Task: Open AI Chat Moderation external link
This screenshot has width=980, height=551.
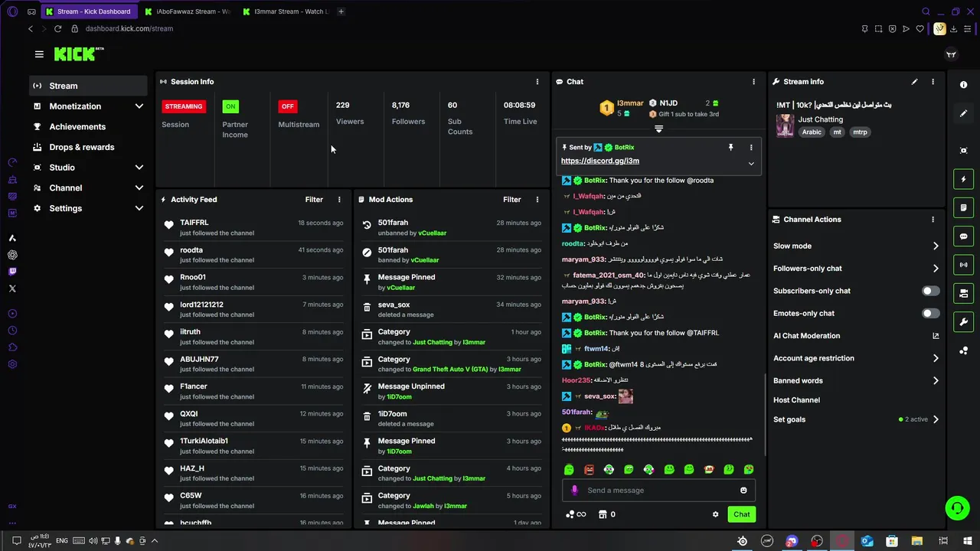Action: point(936,336)
